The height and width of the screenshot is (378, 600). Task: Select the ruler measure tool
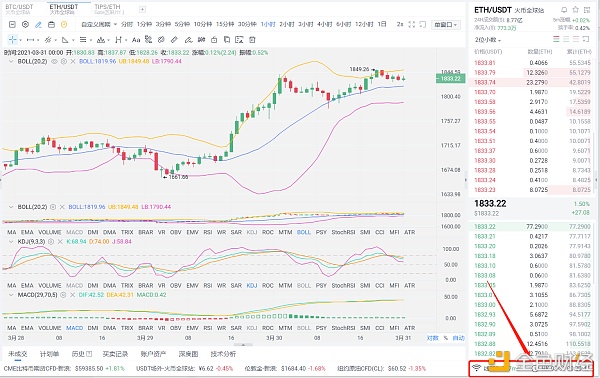(x=174, y=40)
